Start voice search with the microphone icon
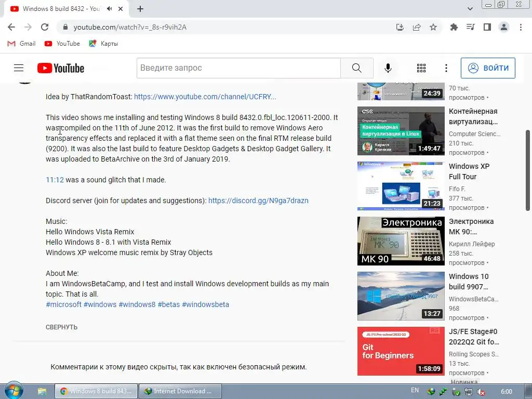 (388, 68)
